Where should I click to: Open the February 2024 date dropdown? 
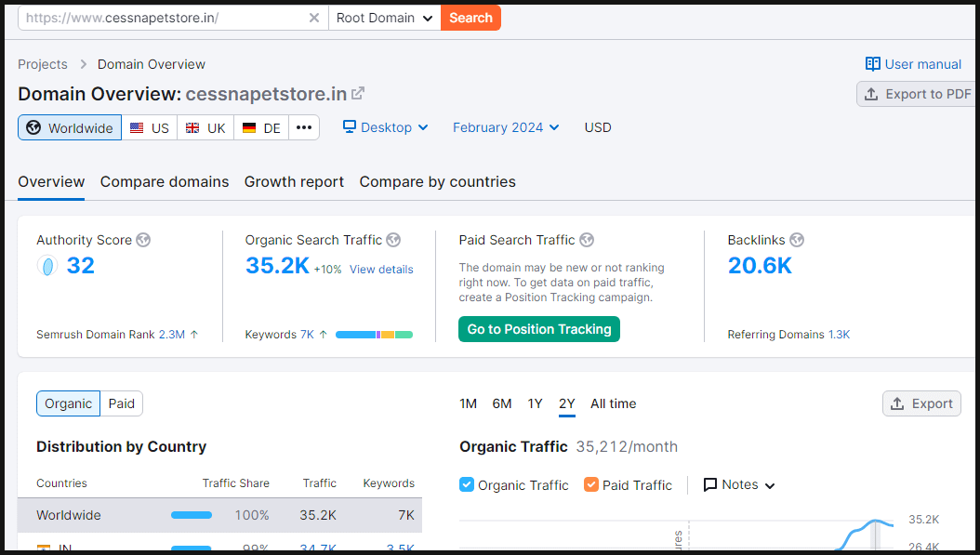pyautogui.click(x=506, y=127)
